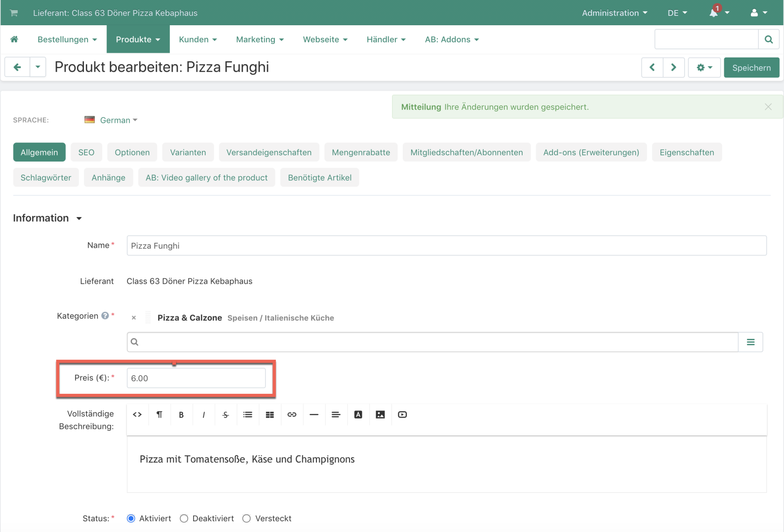Switch to the Optionen tab
This screenshot has height=532, width=784.
tap(132, 152)
